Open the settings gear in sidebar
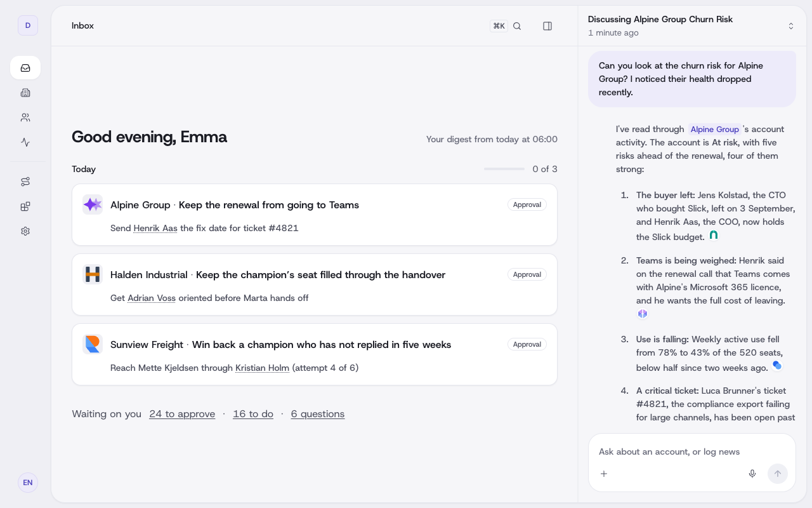The image size is (812, 508). coord(25,231)
